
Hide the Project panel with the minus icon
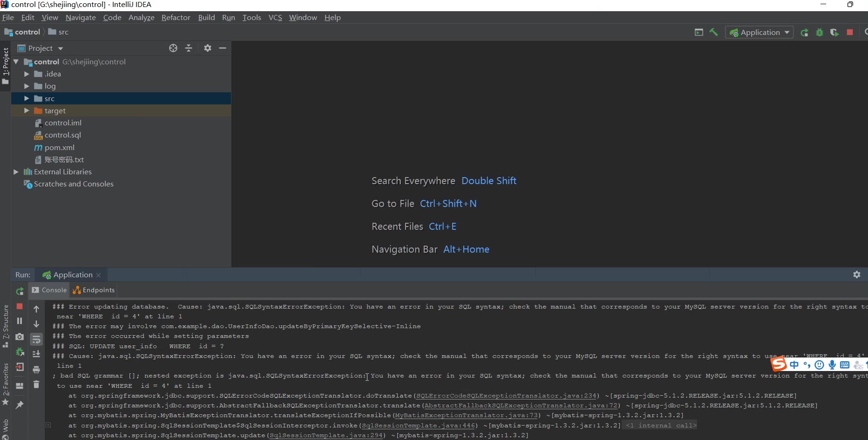[x=223, y=48]
